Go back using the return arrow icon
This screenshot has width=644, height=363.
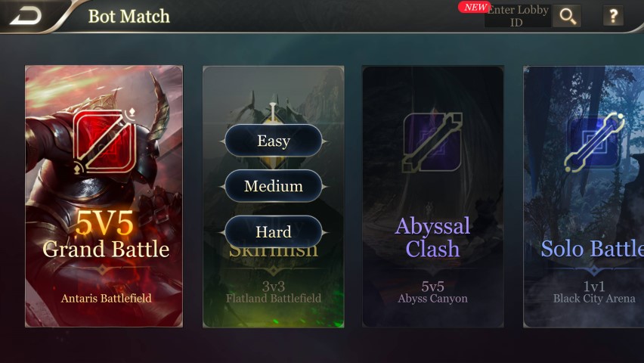click(26, 17)
